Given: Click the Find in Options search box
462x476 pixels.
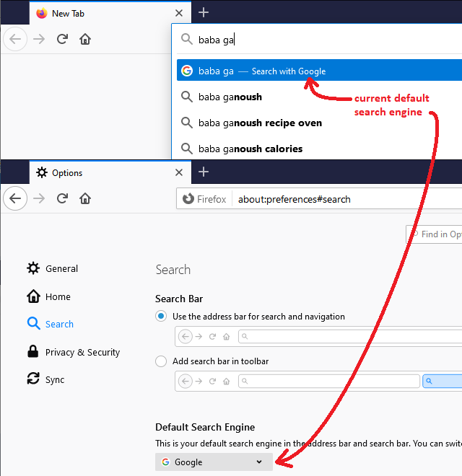Looking at the screenshot, I should (434, 234).
